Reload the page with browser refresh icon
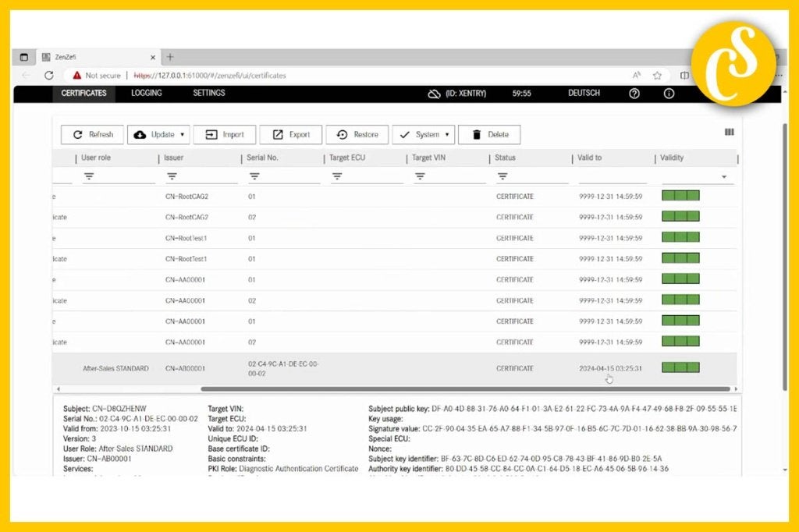Viewport: 799px width, 532px height. pyautogui.click(x=49, y=76)
